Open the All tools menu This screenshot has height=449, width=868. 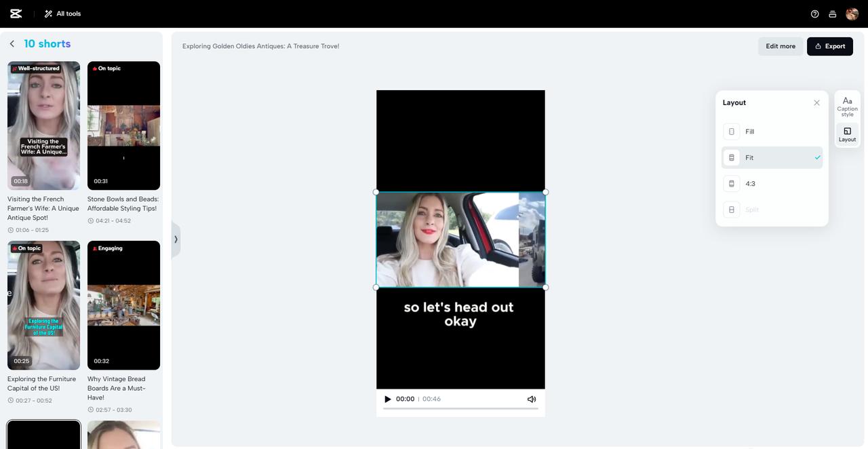62,14
